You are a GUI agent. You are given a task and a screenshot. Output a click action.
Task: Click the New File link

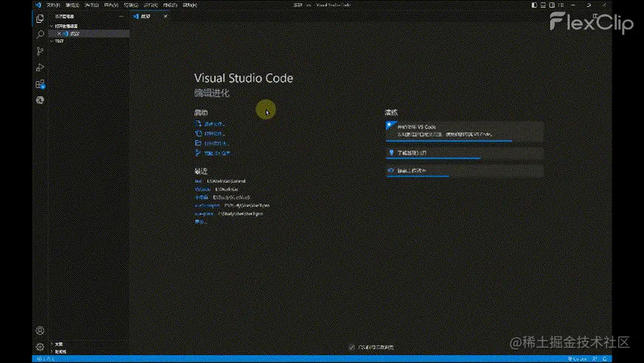click(215, 124)
